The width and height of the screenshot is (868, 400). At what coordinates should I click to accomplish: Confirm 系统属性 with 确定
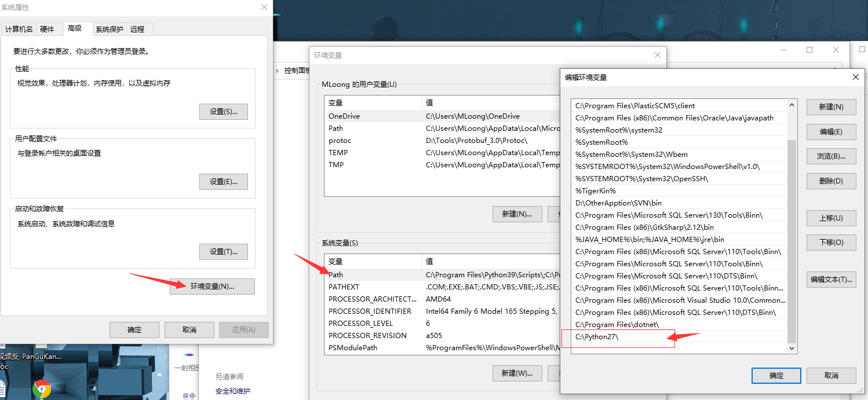point(134,329)
